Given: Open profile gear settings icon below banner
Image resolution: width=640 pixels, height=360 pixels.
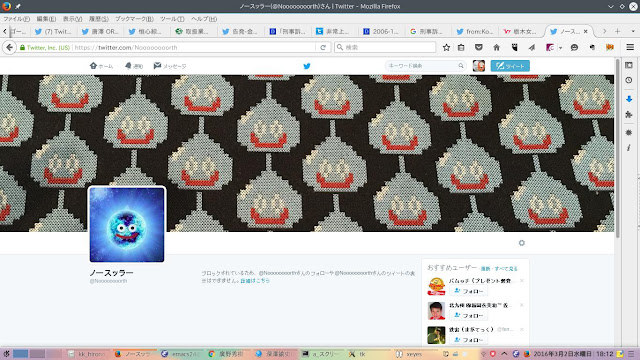Looking at the screenshot, I should coord(522,243).
